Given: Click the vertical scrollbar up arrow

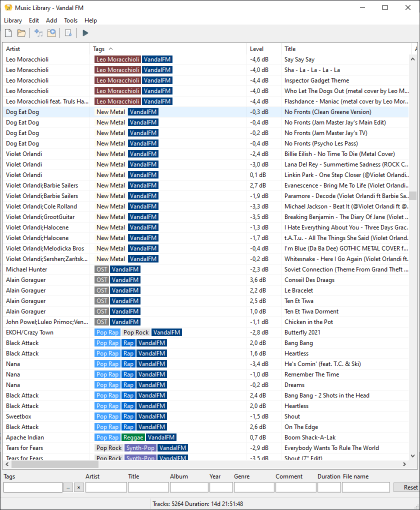Looking at the screenshot, I should [x=412, y=59].
